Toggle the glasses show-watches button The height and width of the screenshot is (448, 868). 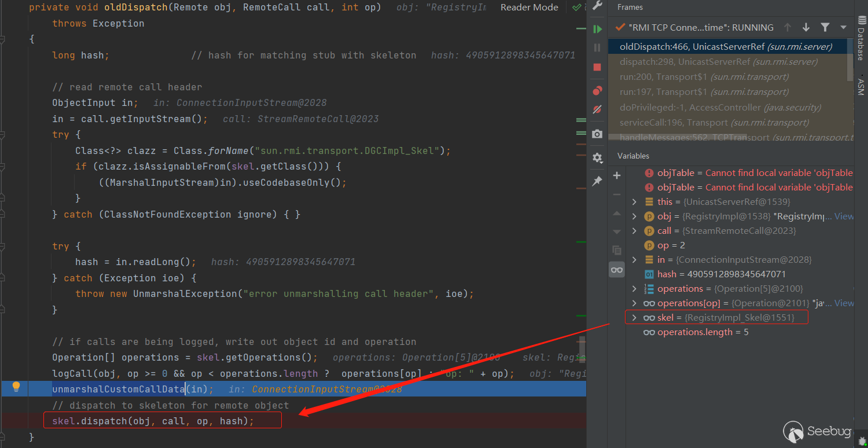(617, 270)
